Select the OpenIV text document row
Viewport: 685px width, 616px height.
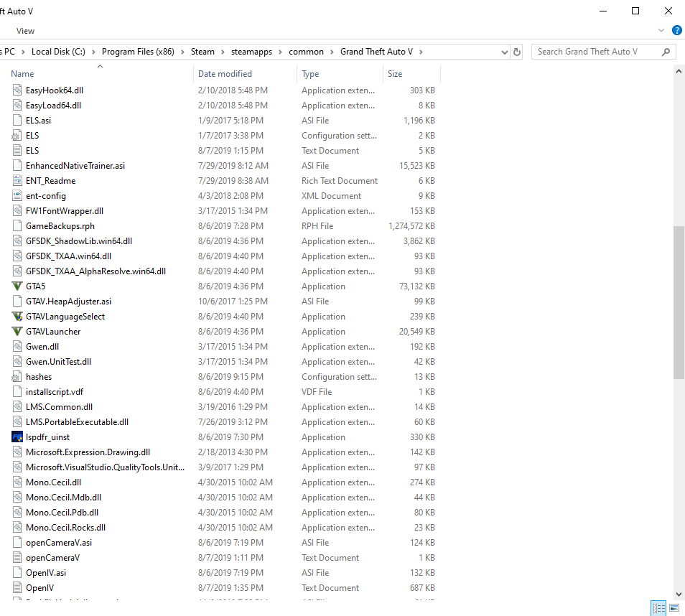coord(223,587)
